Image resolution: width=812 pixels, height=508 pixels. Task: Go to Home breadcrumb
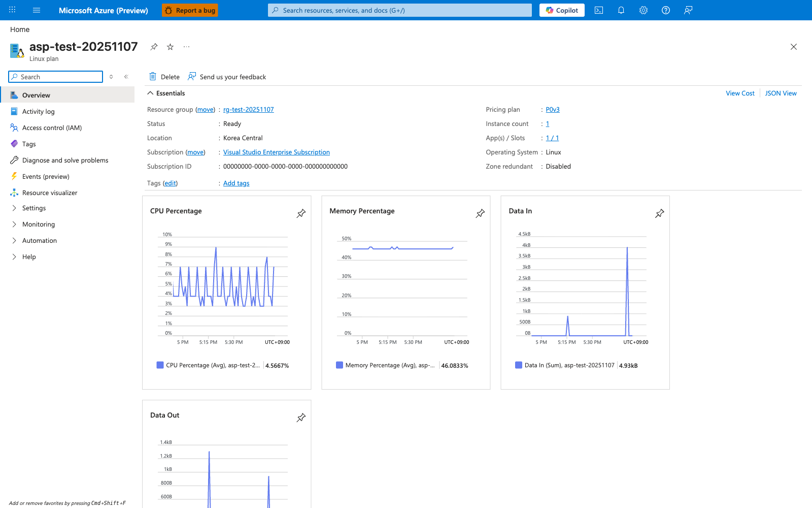[x=20, y=29]
